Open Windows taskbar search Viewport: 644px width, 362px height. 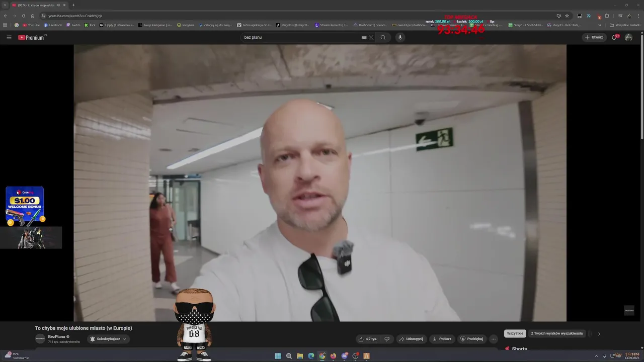(289, 356)
